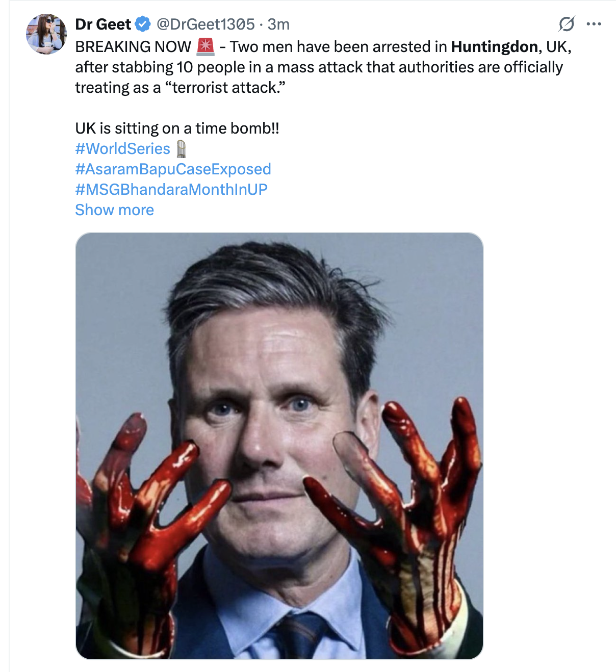This screenshot has width=616, height=672.
Task: Open the three-dot more options menu
Action: pos(594,23)
